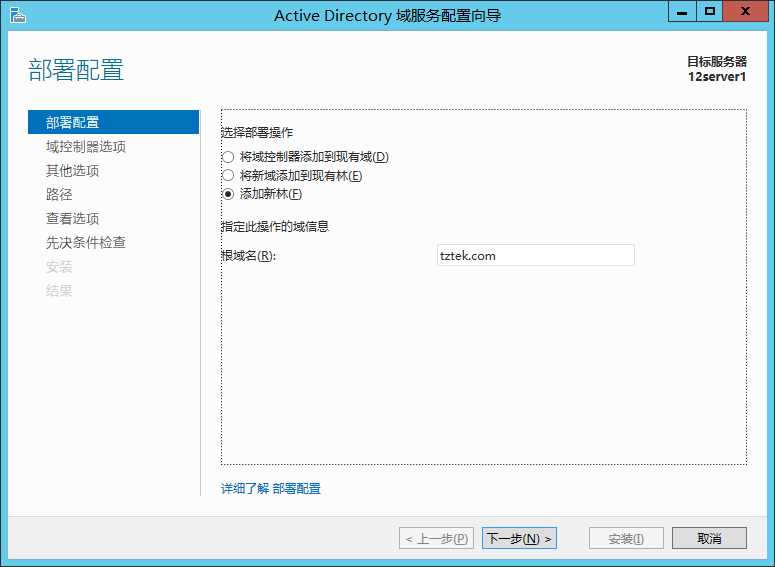
Task: Click the 安装(I) button
Action: pyautogui.click(x=626, y=538)
